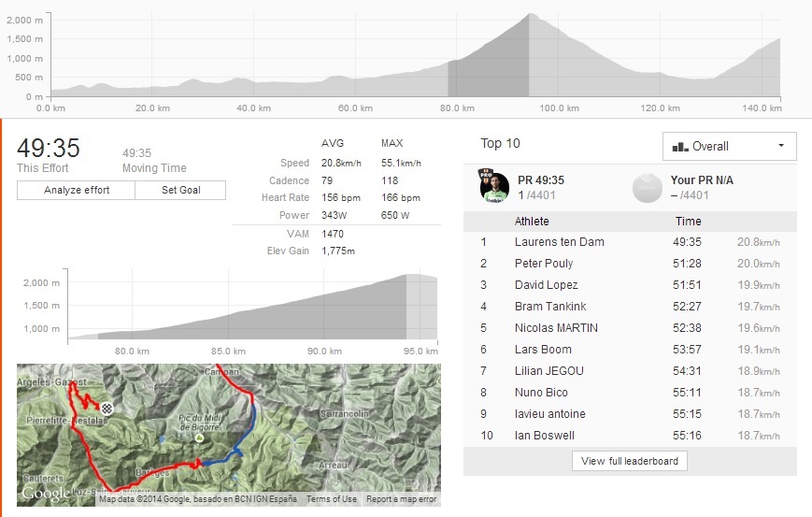Click the checkered finish flag on the map

[107, 409]
